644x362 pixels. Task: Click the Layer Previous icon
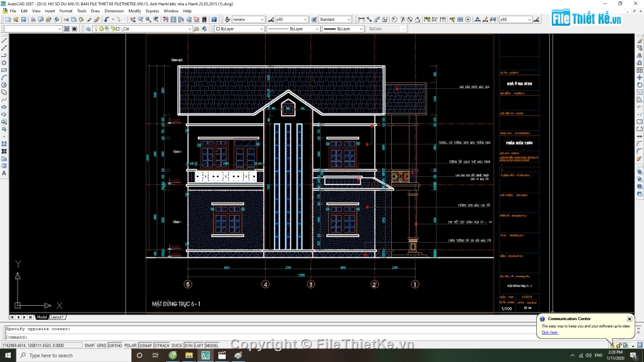point(204,28)
